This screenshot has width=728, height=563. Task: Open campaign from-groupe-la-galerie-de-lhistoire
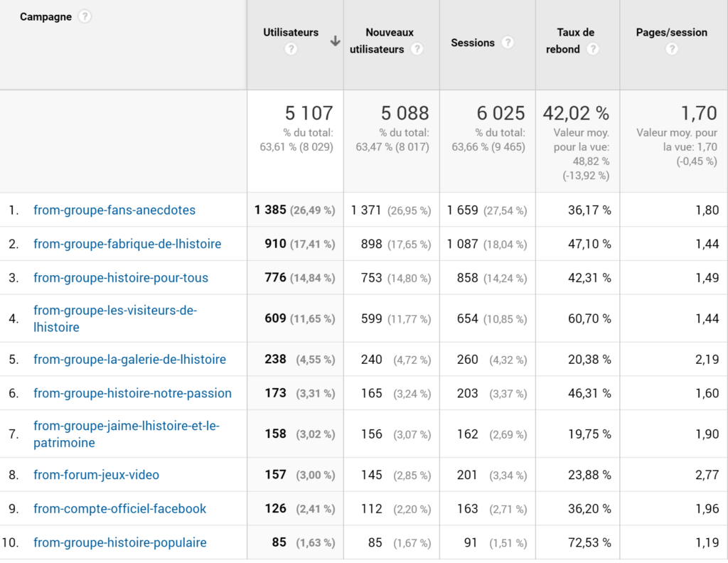(129, 360)
